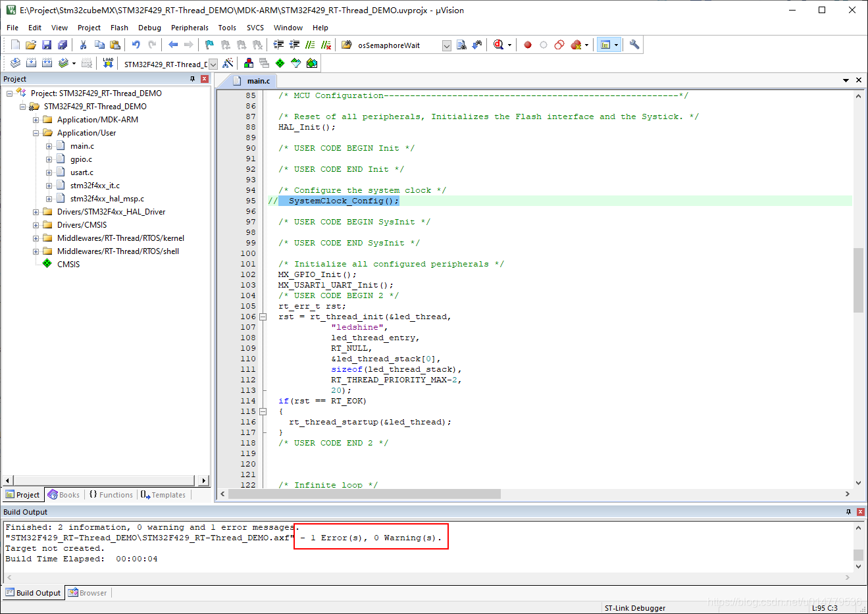Open Manage Run-Time Environment green diamond icon
Image resolution: width=868 pixels, height=614 pixels.
tap(280, 63)
